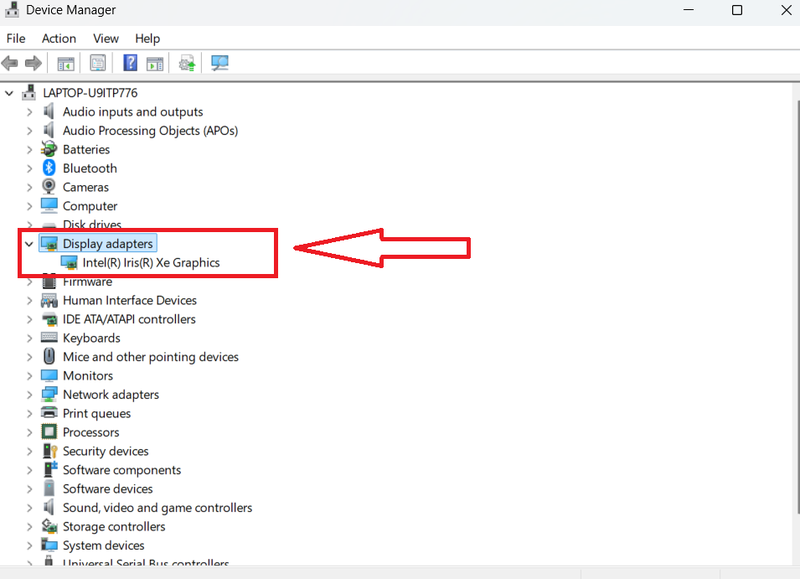Select the System devices label
The width and height of the screenshot is (800, 579).
click(x=104, y=545)
